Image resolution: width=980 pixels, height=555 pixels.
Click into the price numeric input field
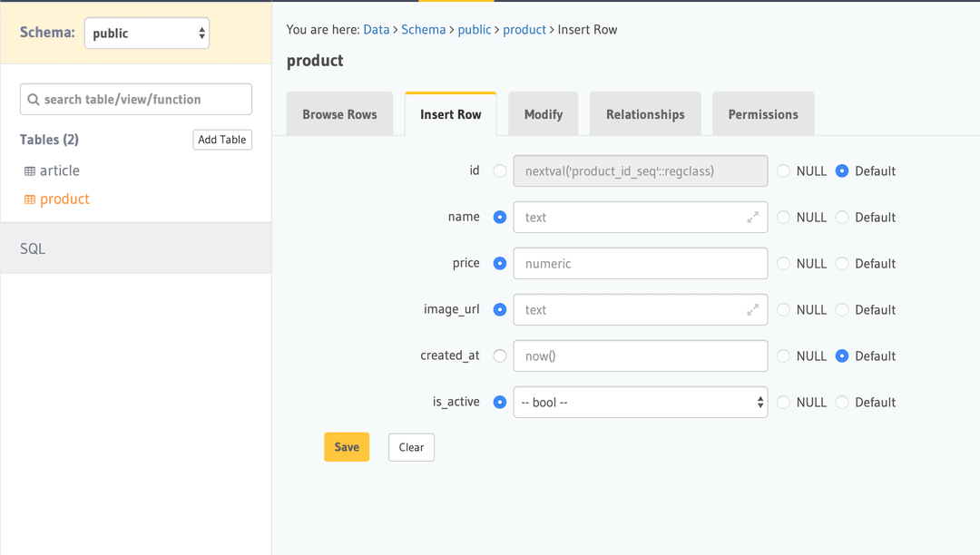point(640,263)
